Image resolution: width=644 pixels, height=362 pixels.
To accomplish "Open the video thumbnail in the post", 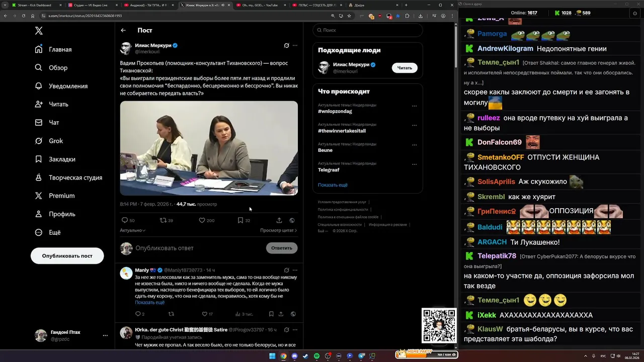I will pos(209,148).
